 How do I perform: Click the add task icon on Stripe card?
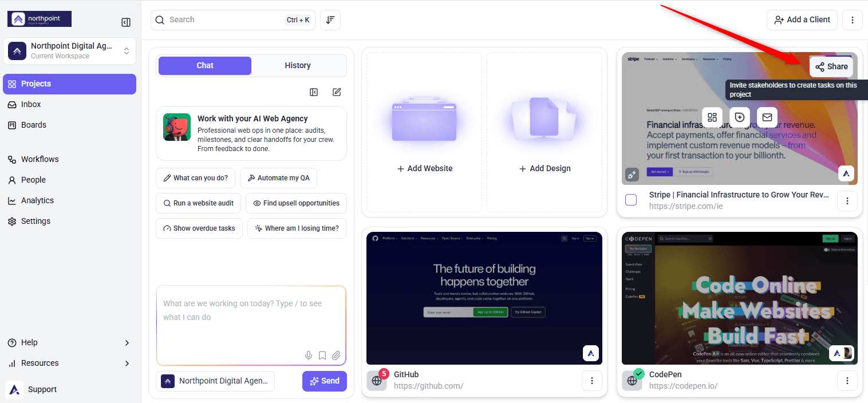740,117
